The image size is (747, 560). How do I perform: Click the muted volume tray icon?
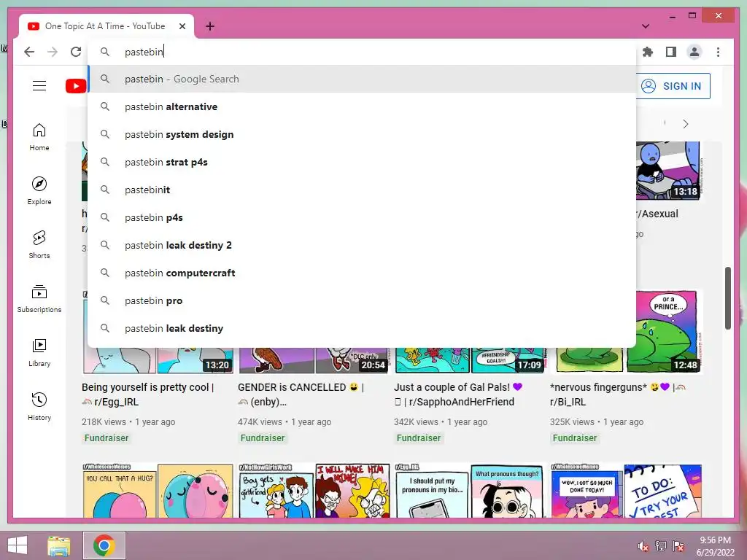[x=643, y=546]
